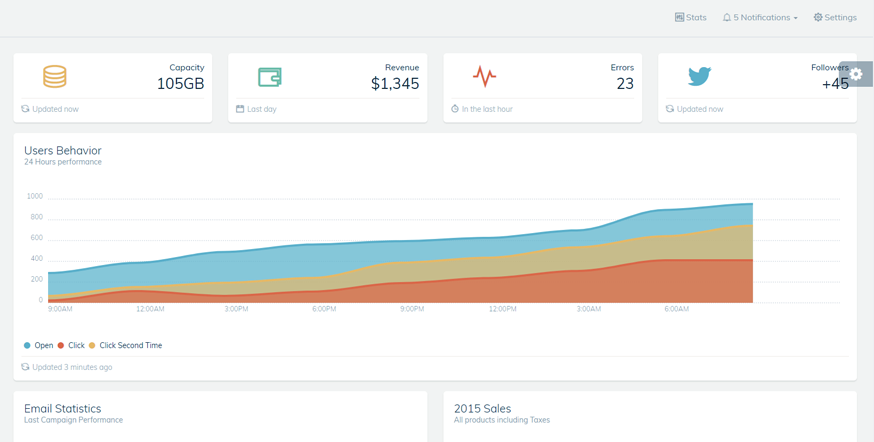Click the Capacity database stack icon
Image resolution: width=874 pixels, height=442 pixels.
point(55,76)
